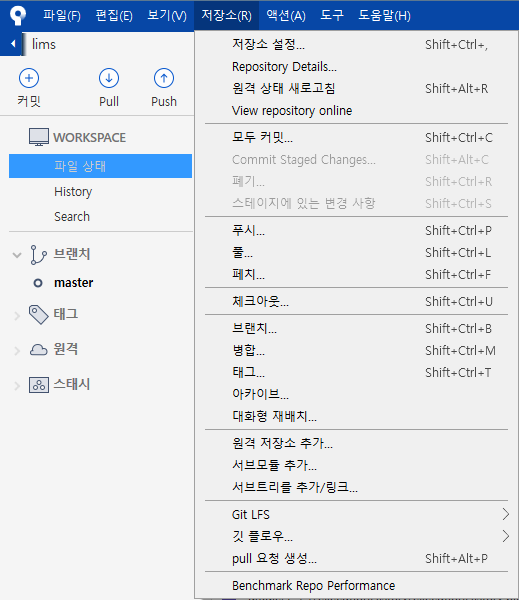Viewport: 519px width, 600px height.
Task: Select 파일 상태 in the sidebar
Action: pos(100,166)
